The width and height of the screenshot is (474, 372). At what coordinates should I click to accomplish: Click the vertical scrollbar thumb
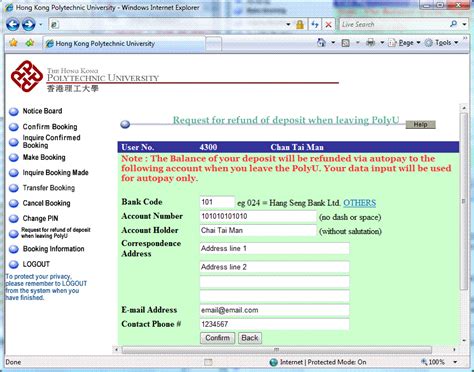pyautogui.click(x=464, y=201)
